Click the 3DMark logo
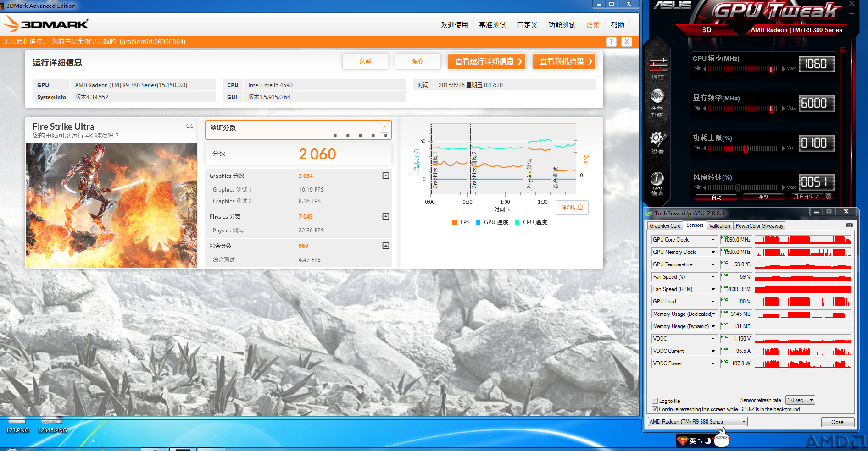The width and height of the screenshot is (868, 451). pyautogui.click(x=46, y=23)
